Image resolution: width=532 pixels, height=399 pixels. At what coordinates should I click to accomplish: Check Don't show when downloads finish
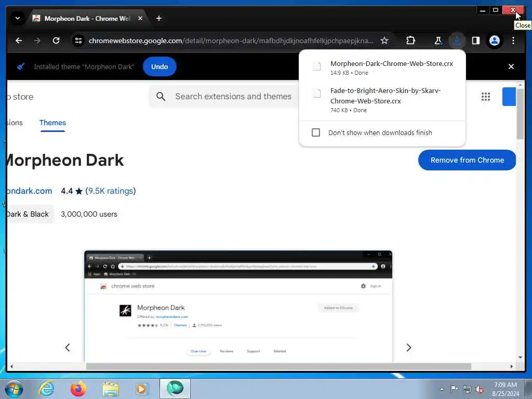315,132
